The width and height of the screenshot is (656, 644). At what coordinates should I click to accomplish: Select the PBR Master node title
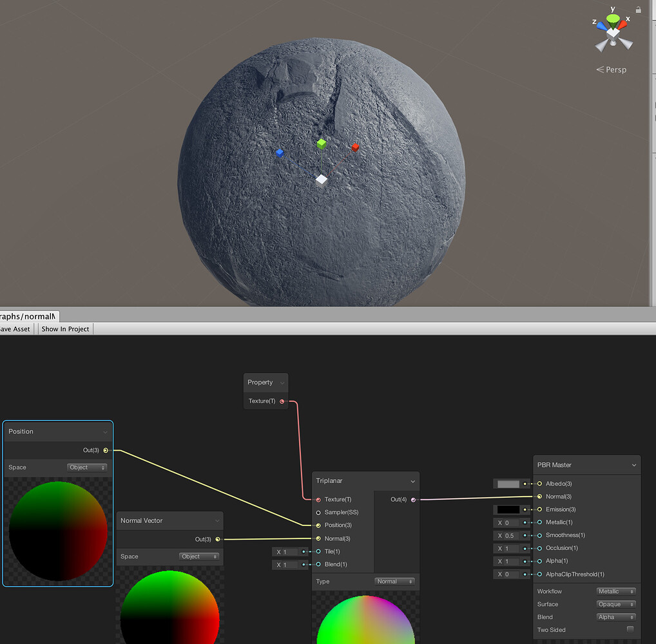(x=554, y=465)
